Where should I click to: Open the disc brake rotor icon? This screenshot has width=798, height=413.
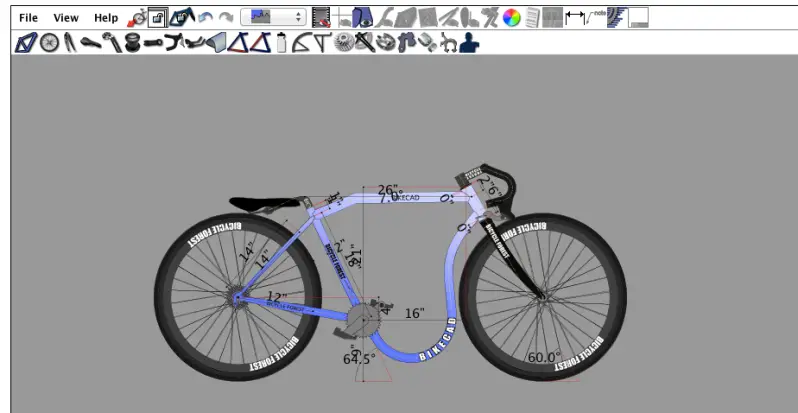pyautogui.click(x=386, y=43)
